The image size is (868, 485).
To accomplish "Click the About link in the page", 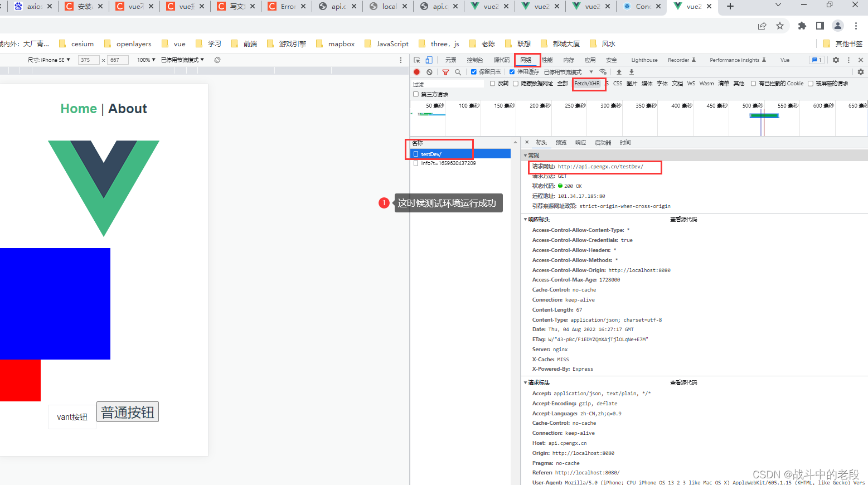I will coord(128,109).
